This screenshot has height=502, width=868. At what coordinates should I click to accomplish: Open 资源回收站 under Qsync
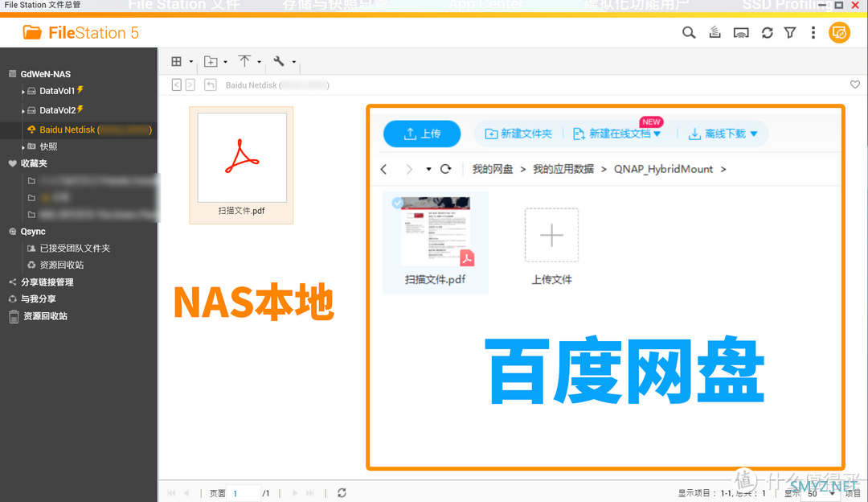click(x=61, y=265)
